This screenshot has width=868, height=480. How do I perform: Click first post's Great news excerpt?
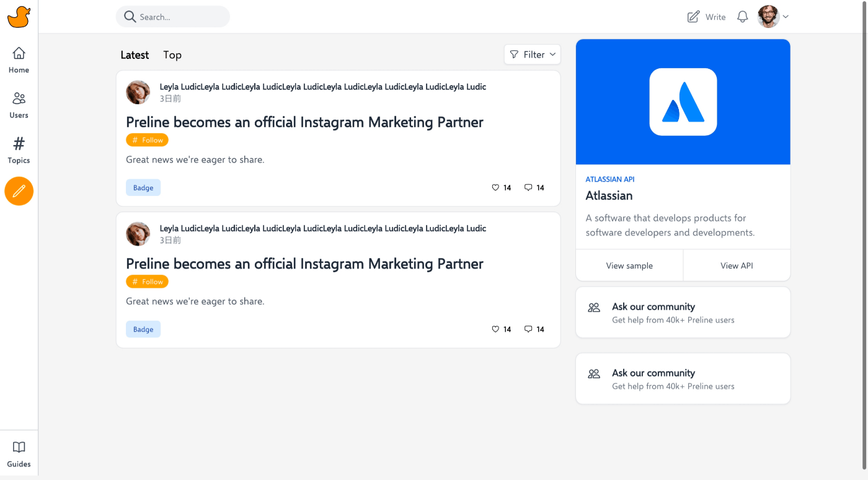[195, 159]
